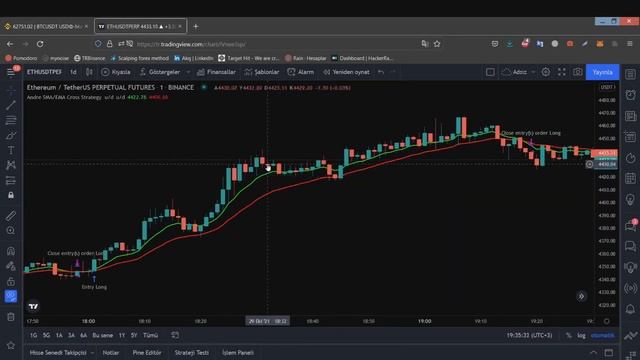
Task: Toggle the percent scale option
Action: pyautogui.click(x=569, y=336)
